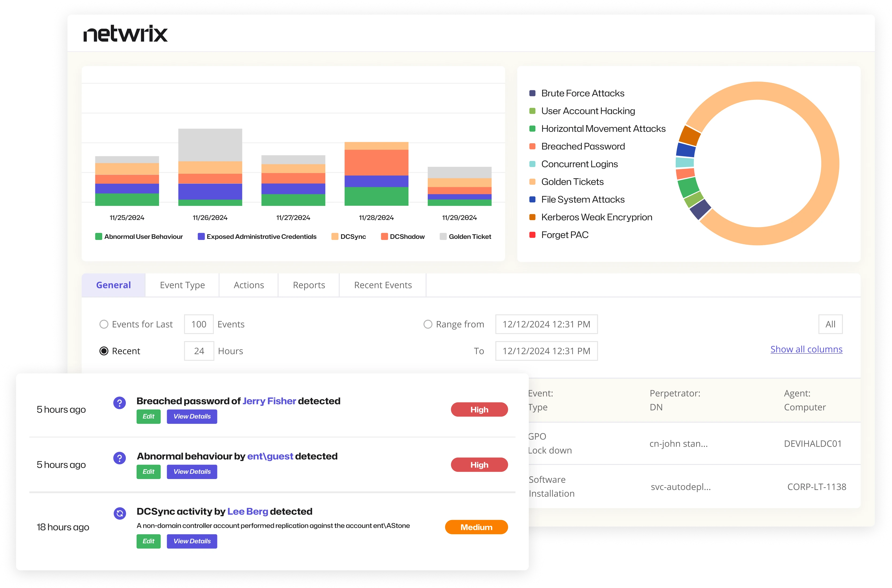
Task: Select the Range from radio button
Action: [428, 324]
